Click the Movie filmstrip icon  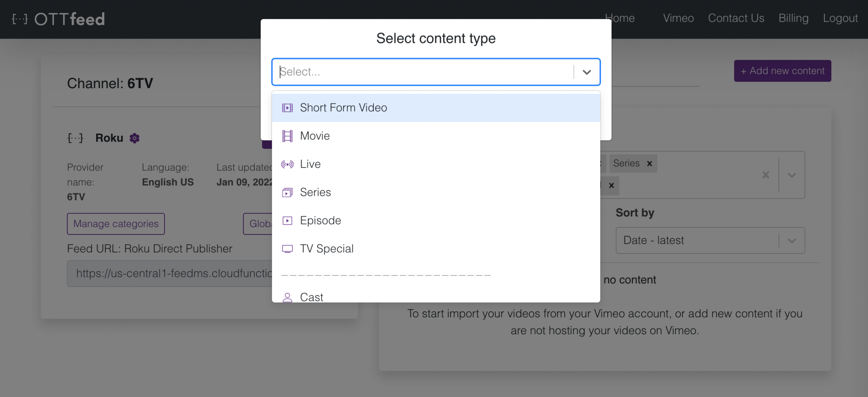287,136
